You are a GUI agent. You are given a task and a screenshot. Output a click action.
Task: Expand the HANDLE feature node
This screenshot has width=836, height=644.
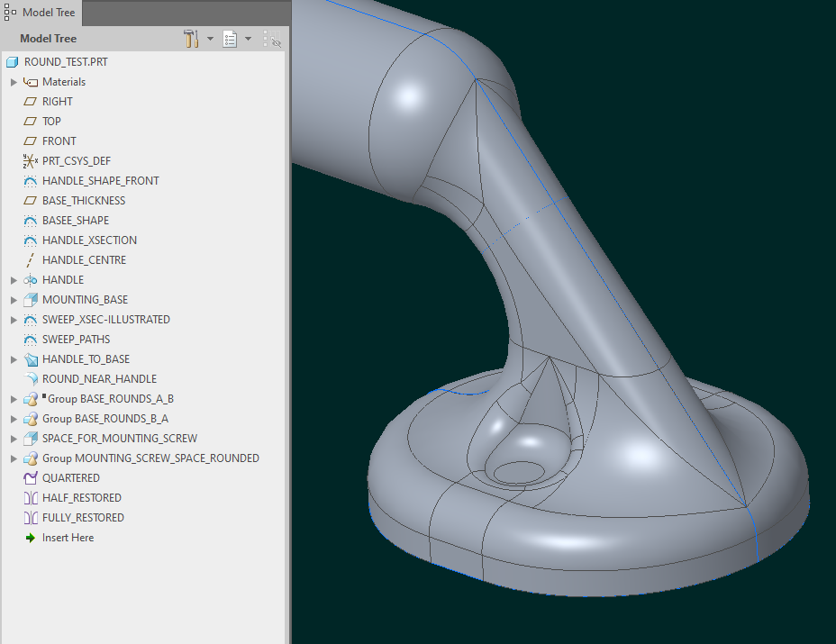point(13,279)
